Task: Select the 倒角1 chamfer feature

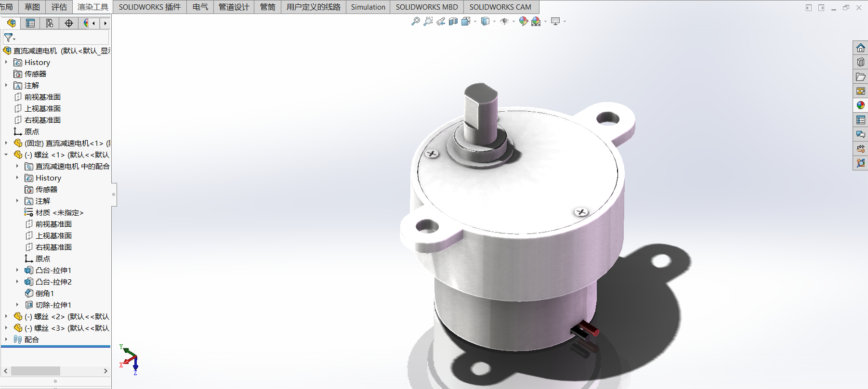Action: (x=45, y=293)
